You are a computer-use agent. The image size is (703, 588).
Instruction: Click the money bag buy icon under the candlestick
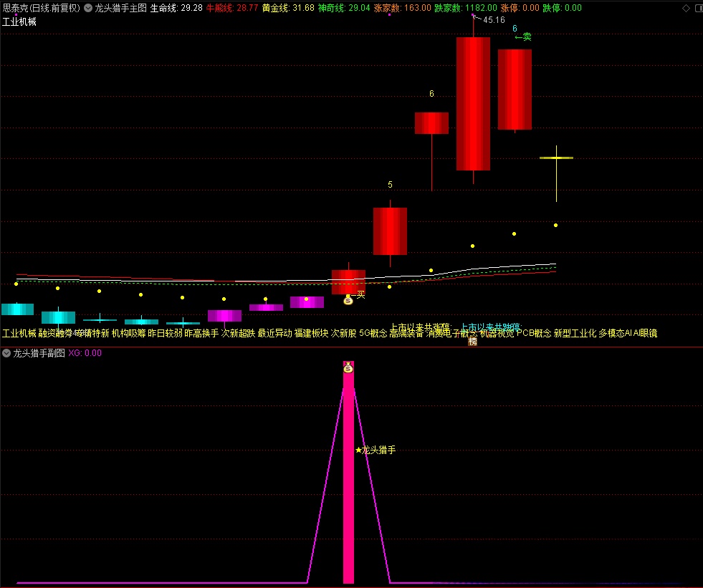click(348, 300)
